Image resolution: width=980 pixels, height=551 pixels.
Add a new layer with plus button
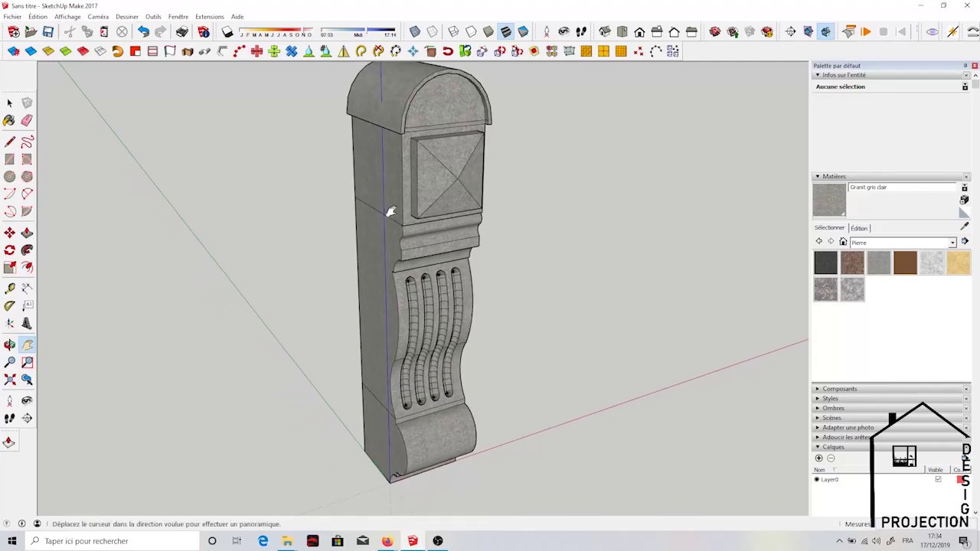click(818, 458)
